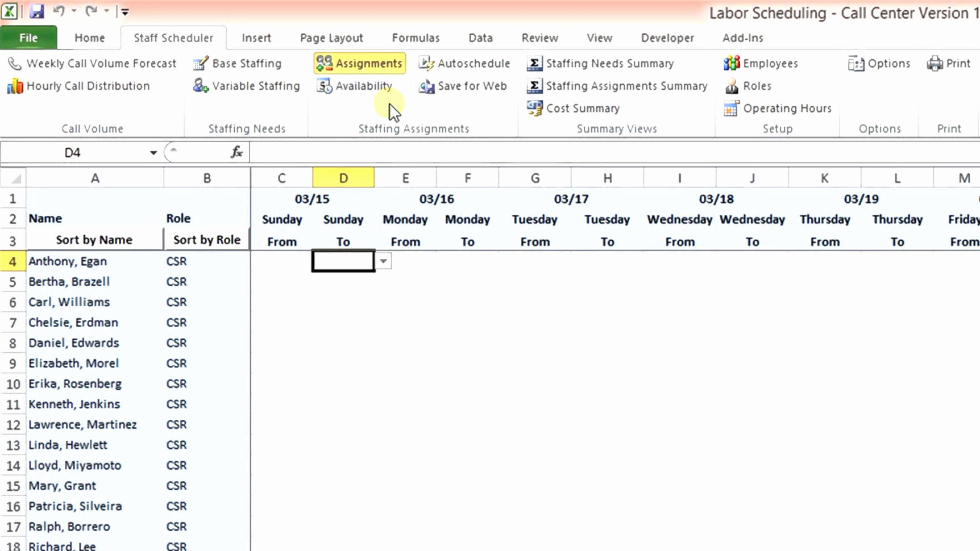Click the Sort by Role button

click(x=207, y=240)
